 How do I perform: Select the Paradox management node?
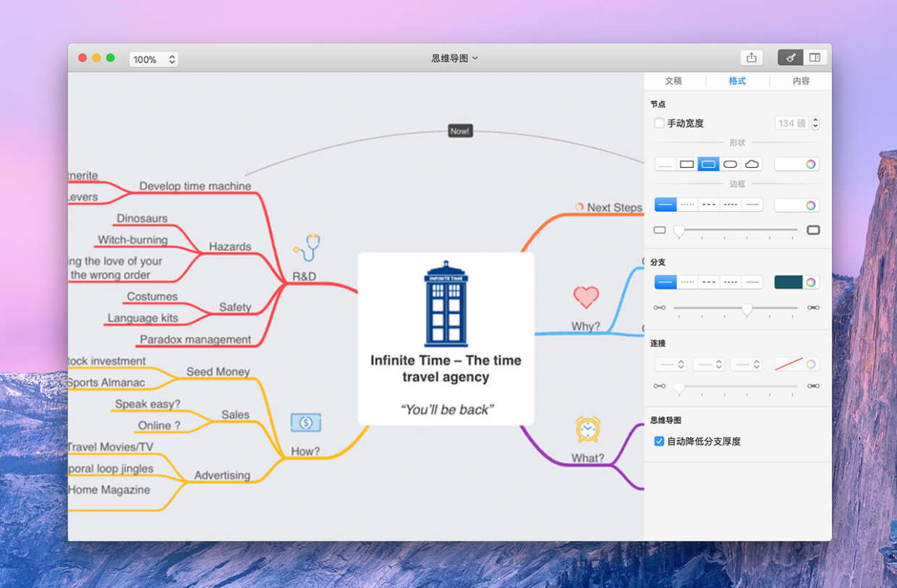195,339
